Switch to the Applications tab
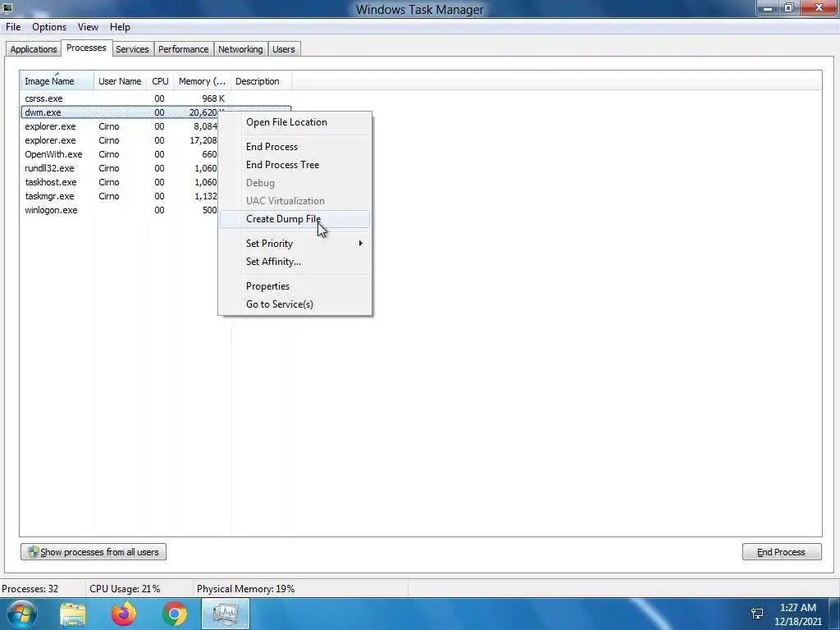The width and height of the screenshot is (840, 630). click(33, 49)
